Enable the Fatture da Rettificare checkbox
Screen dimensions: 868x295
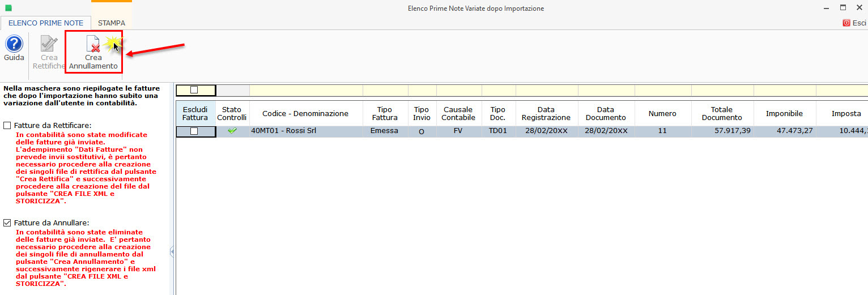point(7,125)
